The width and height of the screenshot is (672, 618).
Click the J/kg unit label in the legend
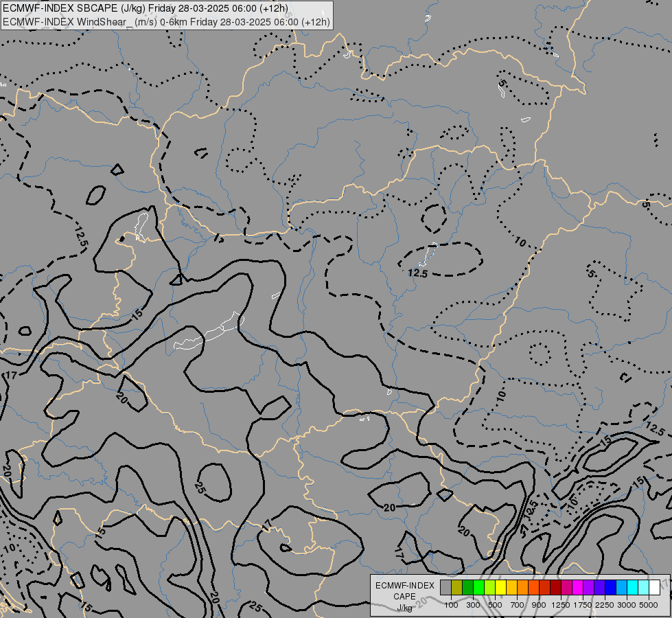(404, 608)
